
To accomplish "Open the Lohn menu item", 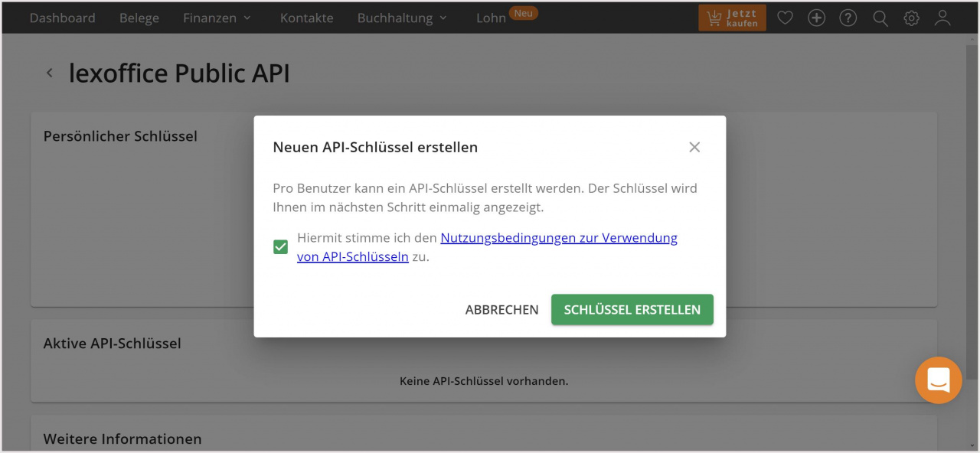I will point(491,18).
